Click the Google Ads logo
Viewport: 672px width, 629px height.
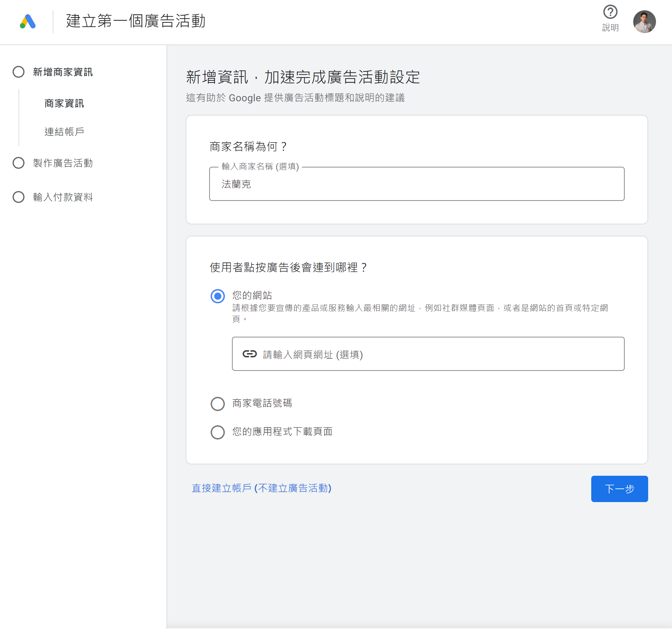(28, 22)
